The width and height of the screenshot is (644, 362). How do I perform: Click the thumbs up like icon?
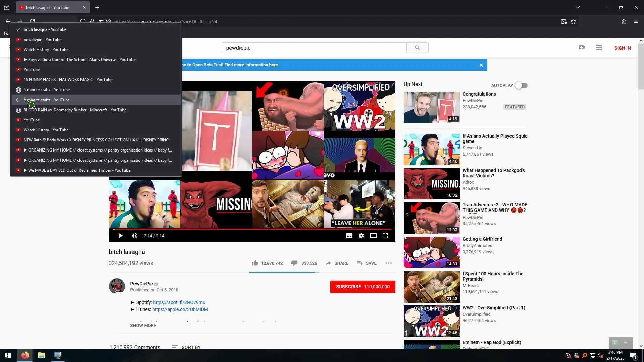pyautogui.click(x=255, y=263)
